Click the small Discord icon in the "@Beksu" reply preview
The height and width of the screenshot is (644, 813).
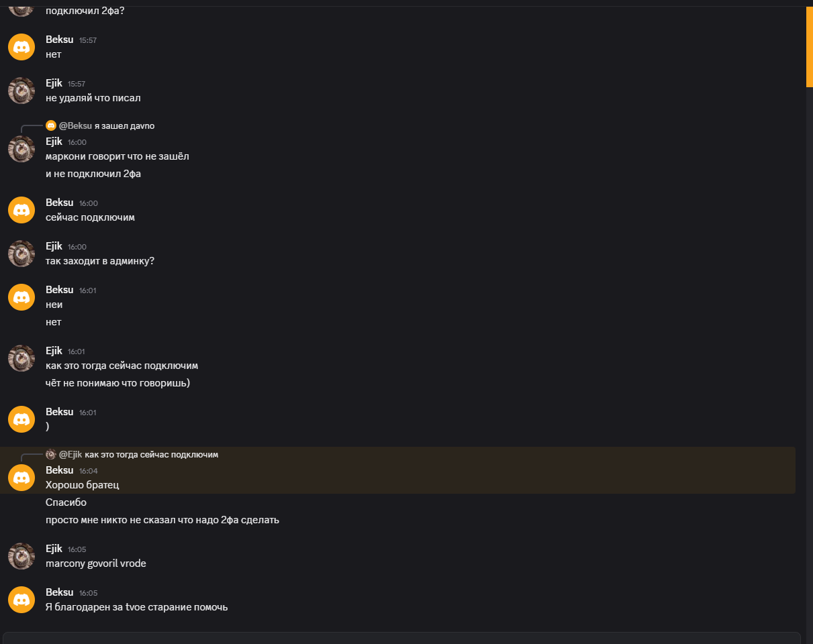[x=50, y=125]
